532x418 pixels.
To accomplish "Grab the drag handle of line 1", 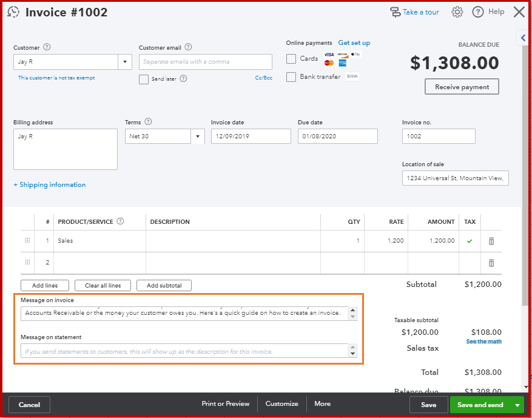I will [27, 241].
